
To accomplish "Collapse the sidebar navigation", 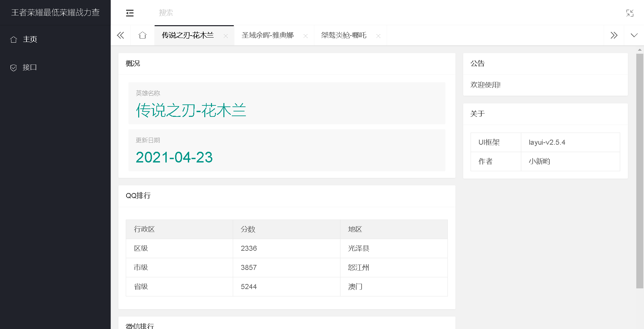I will tap(130, 13).
